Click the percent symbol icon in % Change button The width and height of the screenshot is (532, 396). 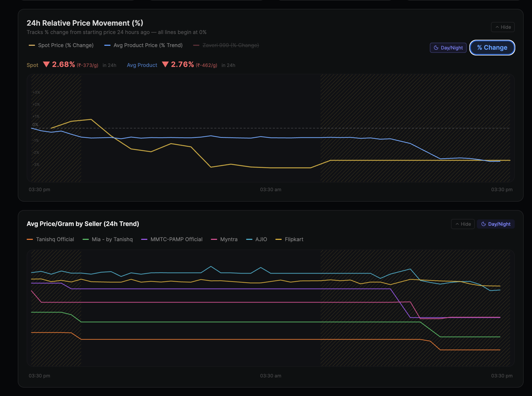pos(479,47)
